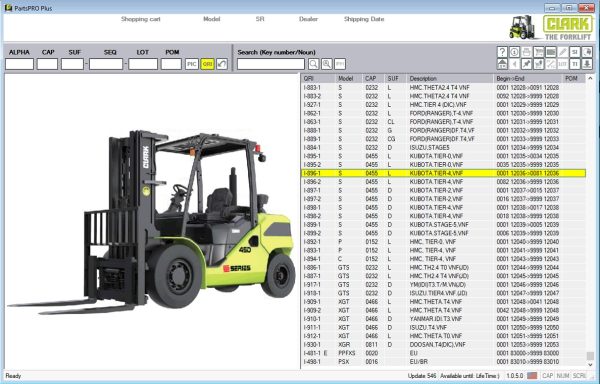Sort by the Begin->End column header

(x=528, y=78)
